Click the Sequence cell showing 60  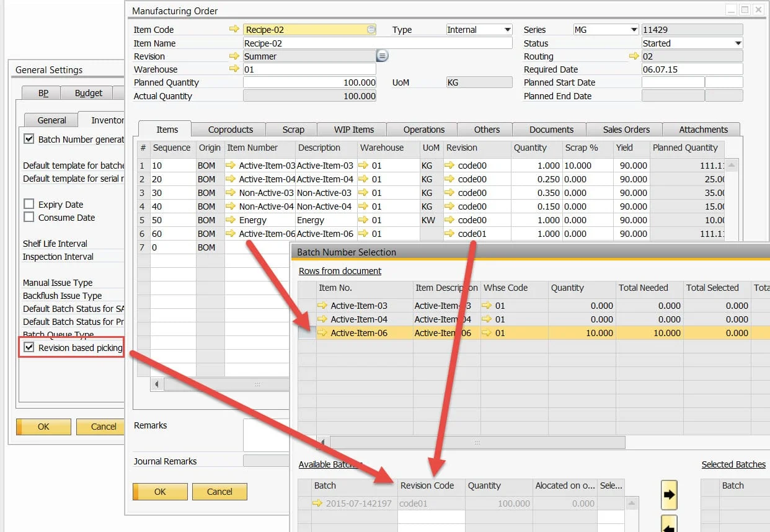(x=173, y=234)
